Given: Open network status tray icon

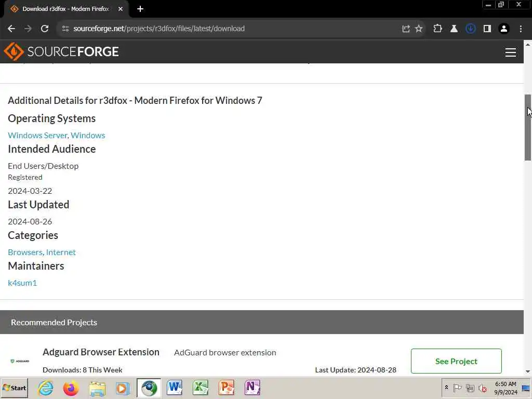Looking at the screenshot, I should 470,388.
